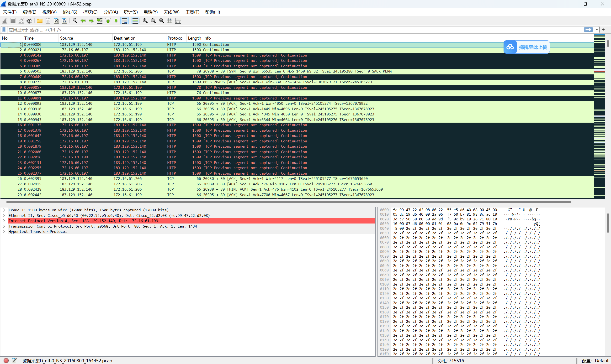
Task: Expand the Hypertext Transfer Protocol row
Action: coord(4,232)
